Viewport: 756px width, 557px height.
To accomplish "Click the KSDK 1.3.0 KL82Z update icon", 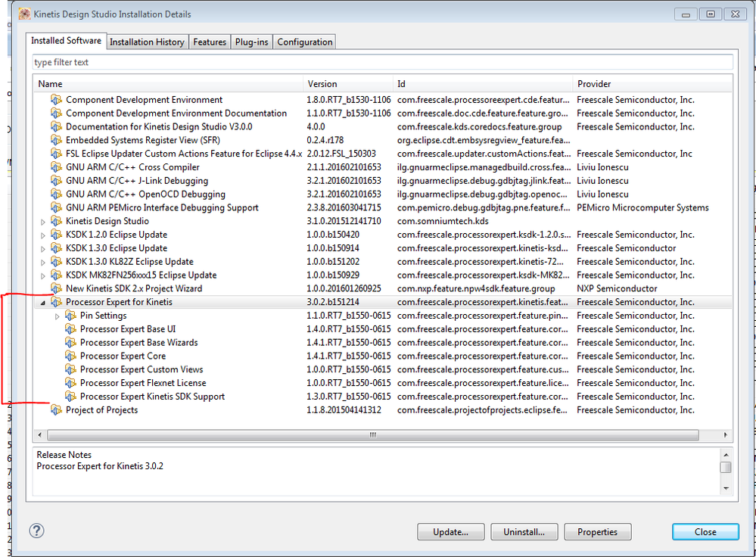I will [57, 262].
